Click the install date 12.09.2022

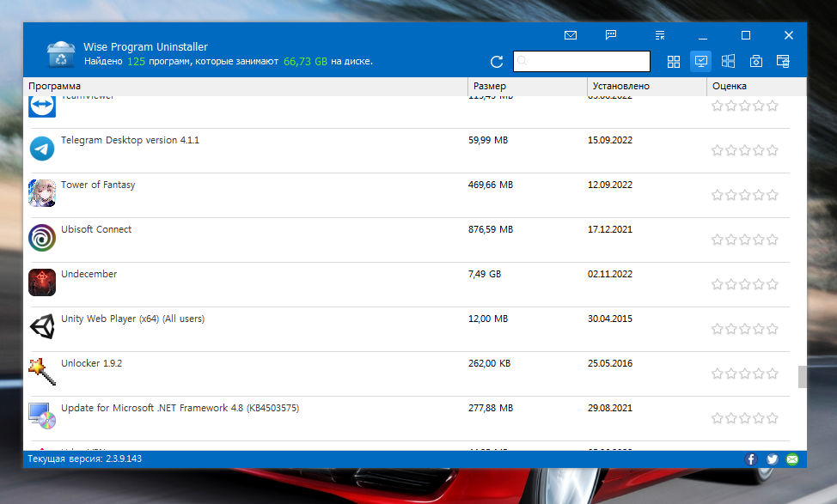tap(610, 185)
